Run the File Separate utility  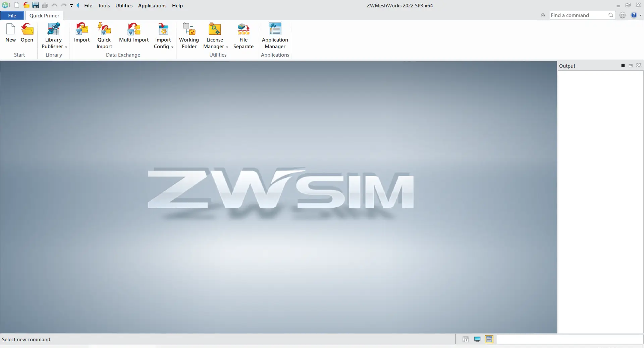tap(244, 36)
